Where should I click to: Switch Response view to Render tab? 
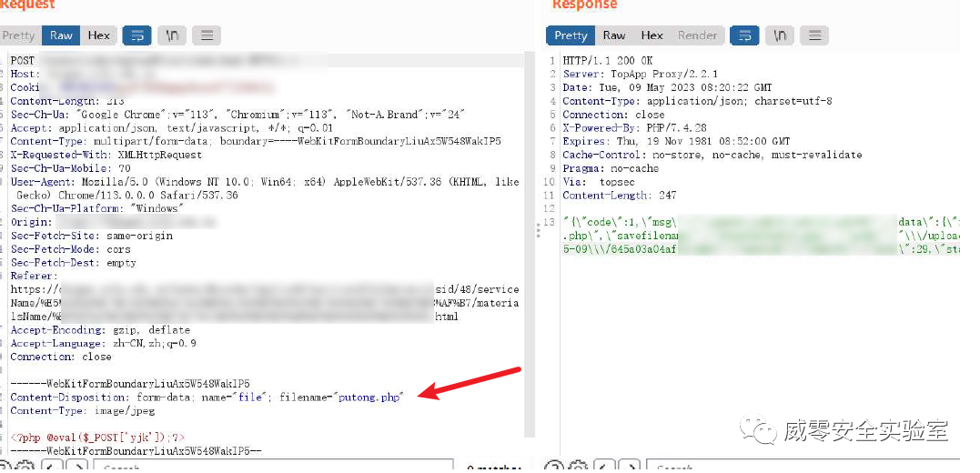[698, 35]
